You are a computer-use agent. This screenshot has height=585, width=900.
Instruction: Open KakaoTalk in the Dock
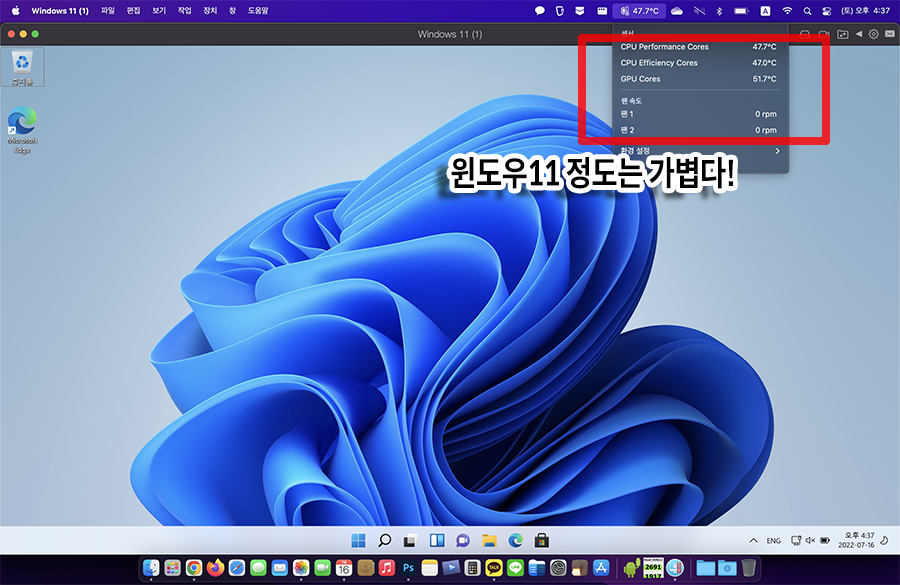[x=494, y=568]
